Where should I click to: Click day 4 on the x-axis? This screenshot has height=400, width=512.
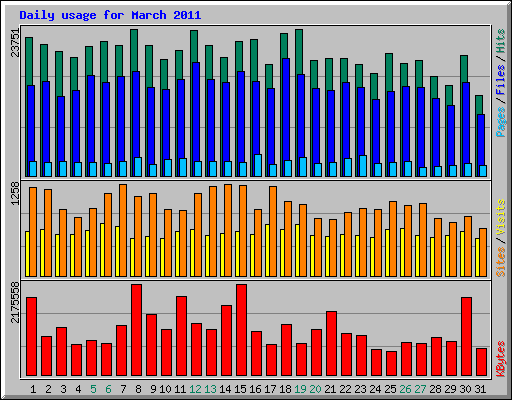coord(78,389)
